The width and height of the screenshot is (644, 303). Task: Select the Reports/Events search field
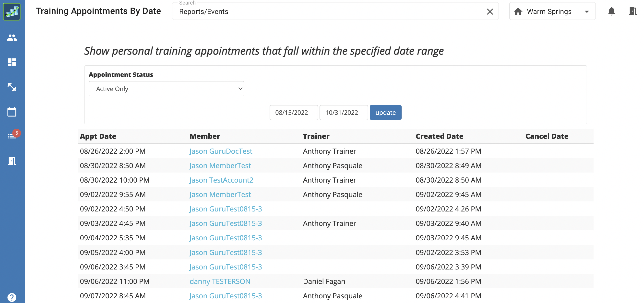[x=300, y=12]
